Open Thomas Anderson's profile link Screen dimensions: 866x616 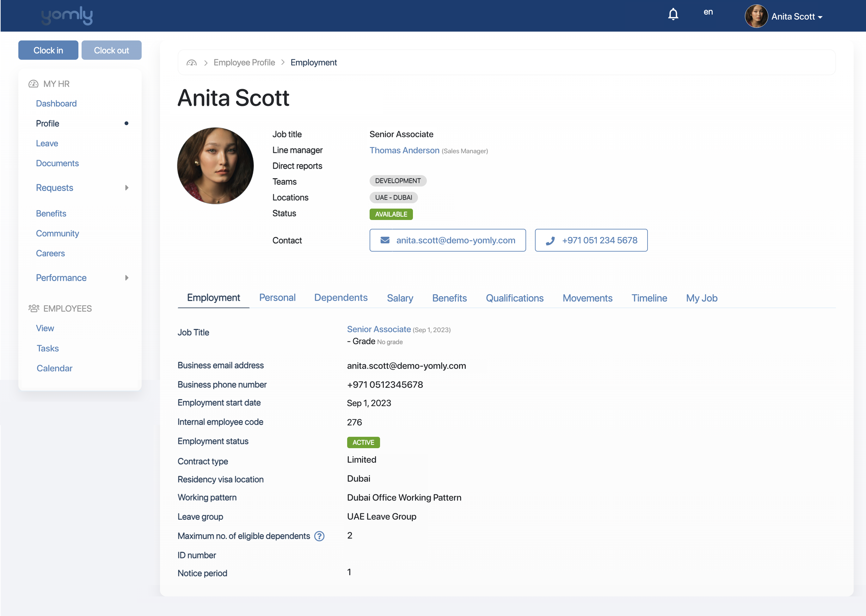[404, 150]
